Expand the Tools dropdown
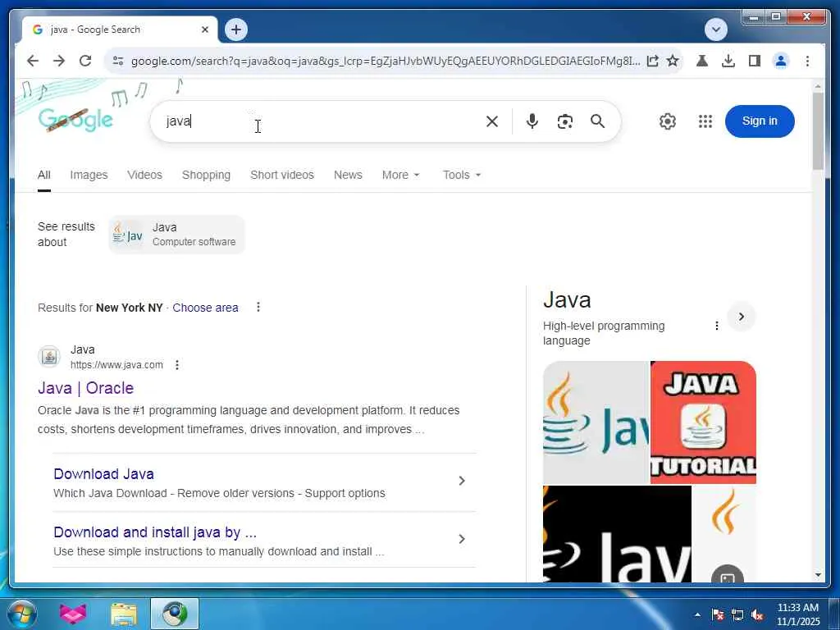This screenshot has height=630, width=840. (462, 176)
